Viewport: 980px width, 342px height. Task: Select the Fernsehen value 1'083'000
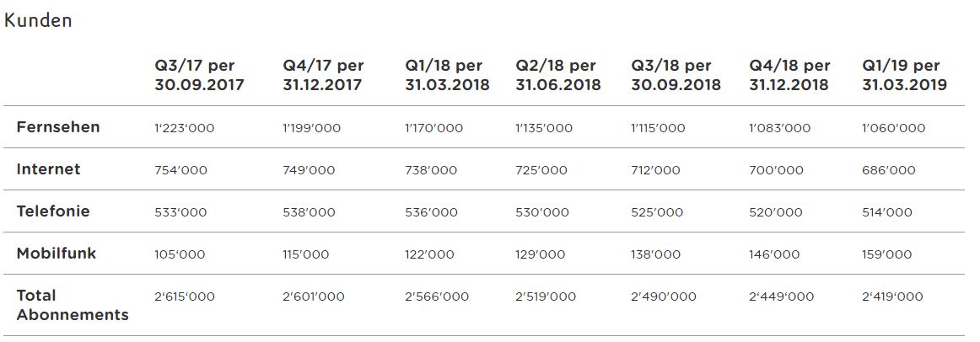click(x=779, y=128)
